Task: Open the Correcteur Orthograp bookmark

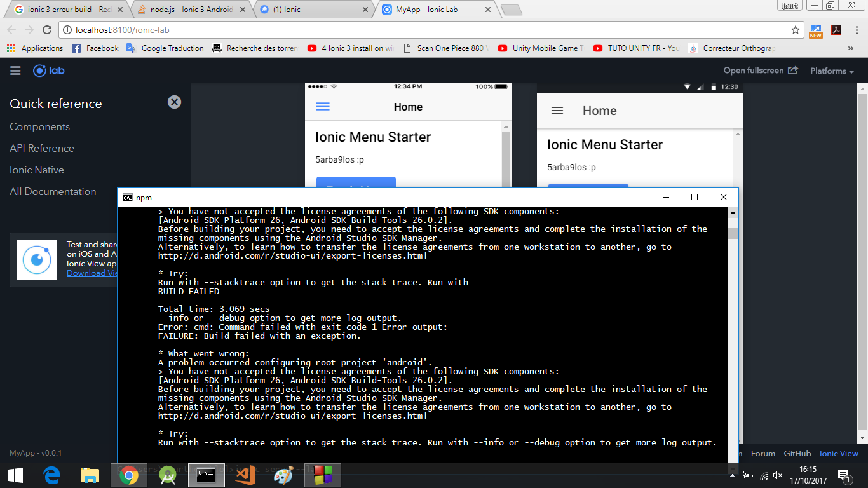Action: tap(732, 48)
